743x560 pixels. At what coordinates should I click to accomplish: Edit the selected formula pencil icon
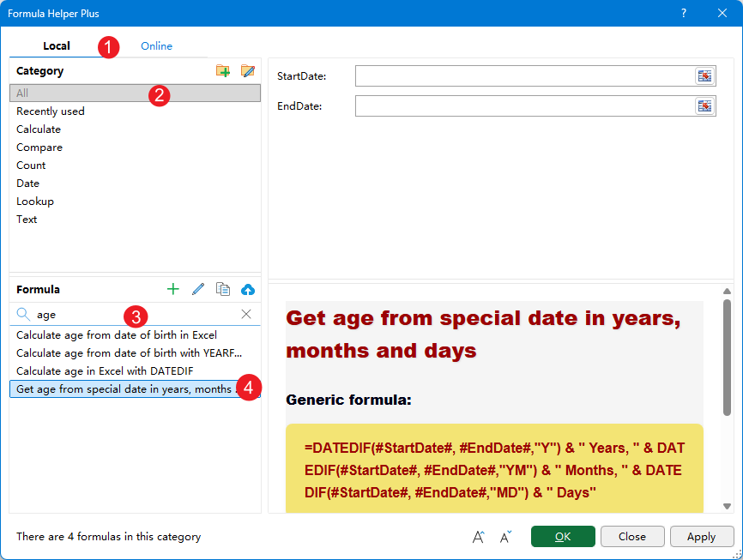click(x=198, y=289)
